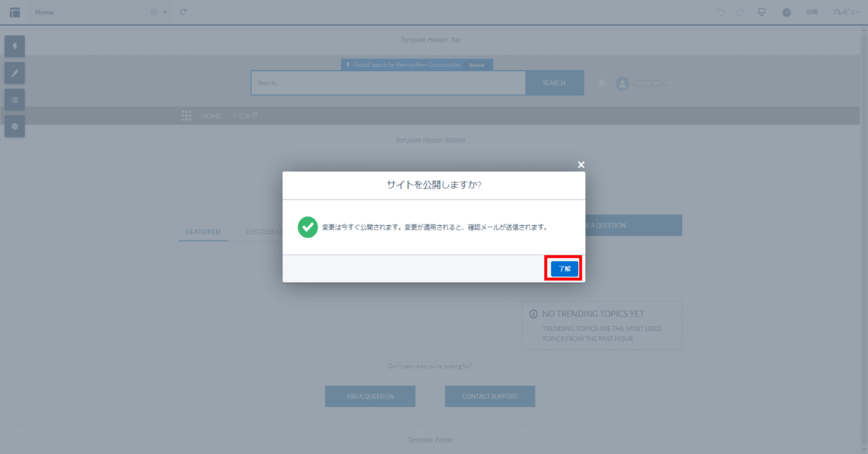This screenshot has height=454, width=868.
Task: Click the プレビュー preview button
Action: [845, 12]
